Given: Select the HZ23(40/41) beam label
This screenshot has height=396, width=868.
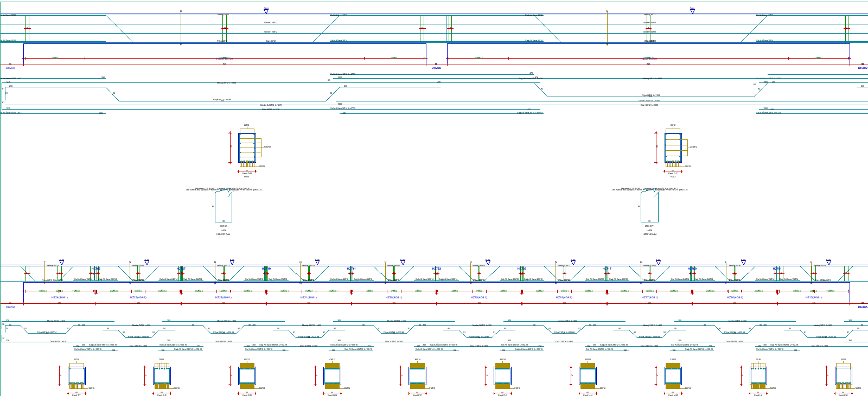Looking at the screenshot, I should [138, 297].
